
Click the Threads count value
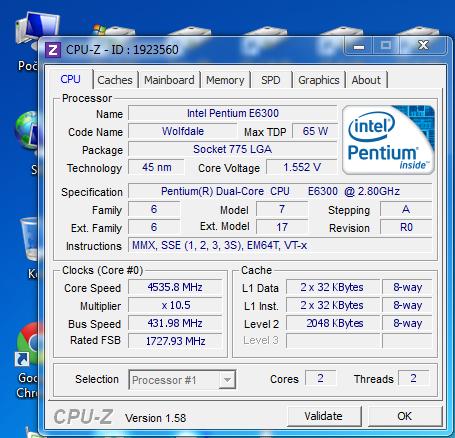click(413, 378)
